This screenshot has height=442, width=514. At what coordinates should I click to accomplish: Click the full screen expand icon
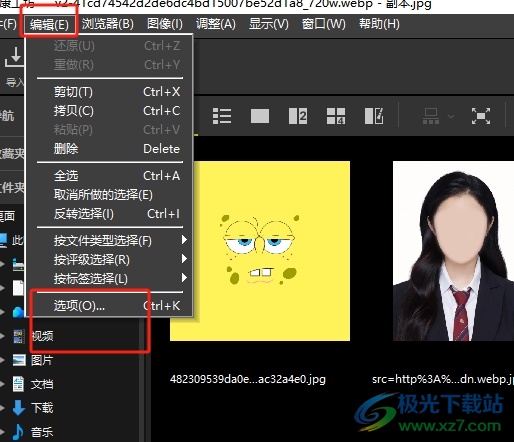tap(481, 116)
